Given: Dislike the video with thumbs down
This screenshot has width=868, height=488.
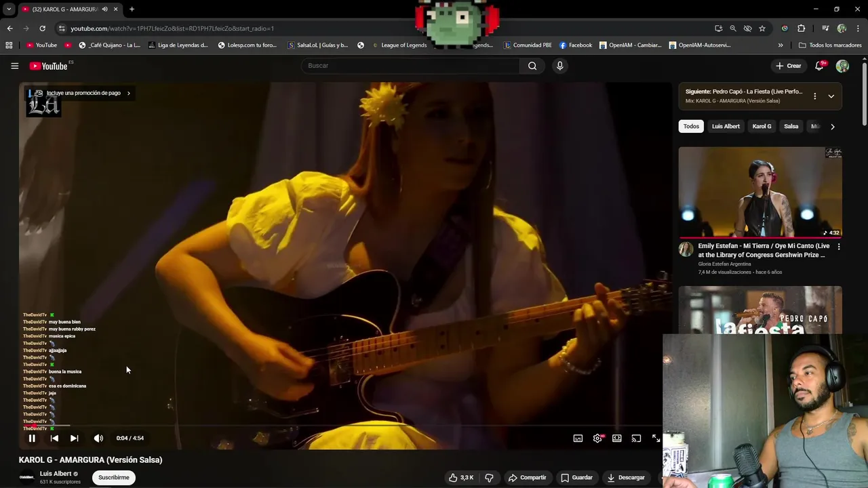Looking at the screenshot, I should 489,477.
